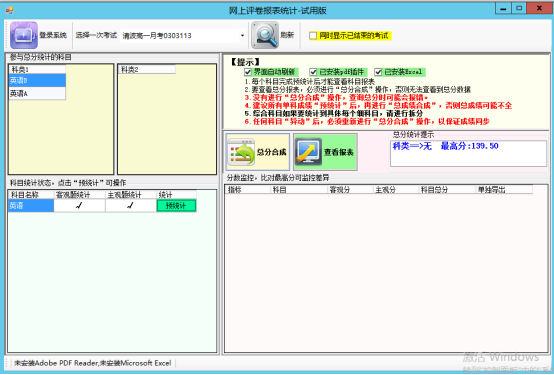Click the 科目名称 column header
The height and width of the screenshot is (375, 554).
point(31,195)
